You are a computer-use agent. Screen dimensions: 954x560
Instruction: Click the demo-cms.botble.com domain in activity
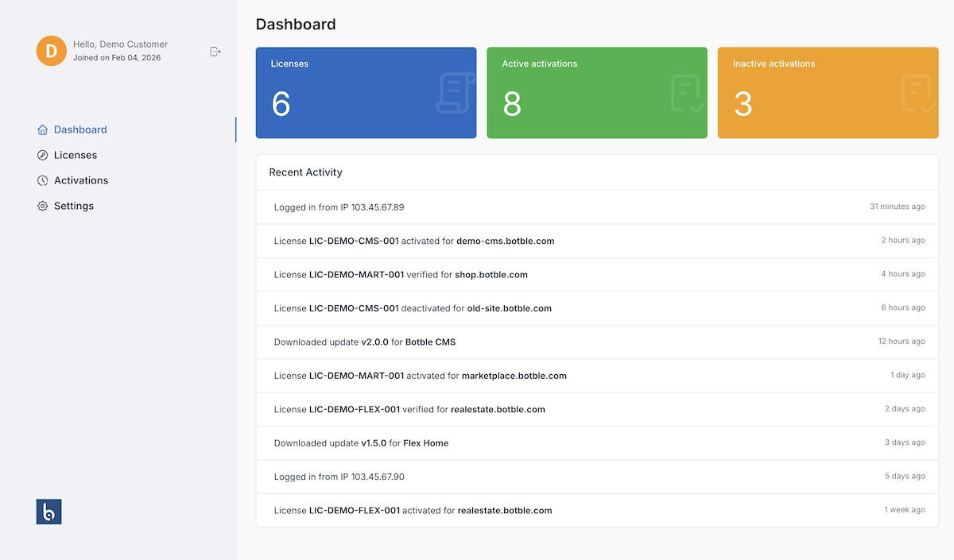[x=505, y=241]
